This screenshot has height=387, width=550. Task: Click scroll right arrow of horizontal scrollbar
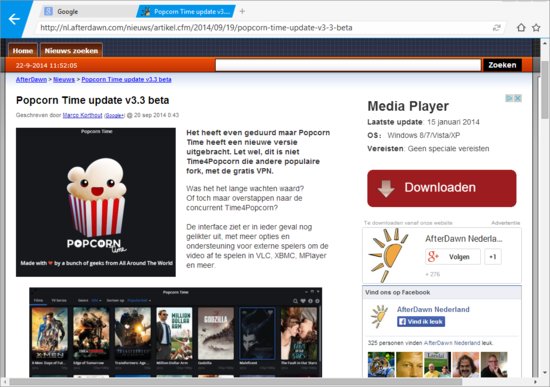(536, 381)
